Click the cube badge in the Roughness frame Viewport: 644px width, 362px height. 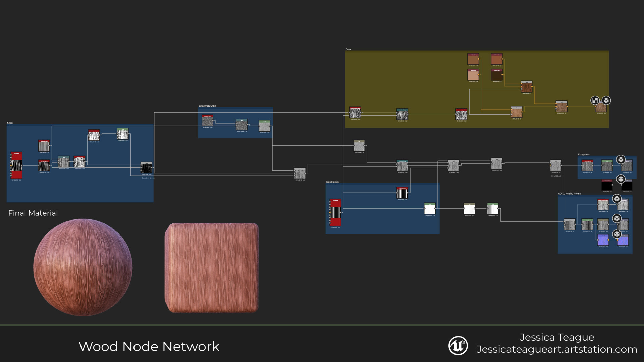(x=621, y=159)
